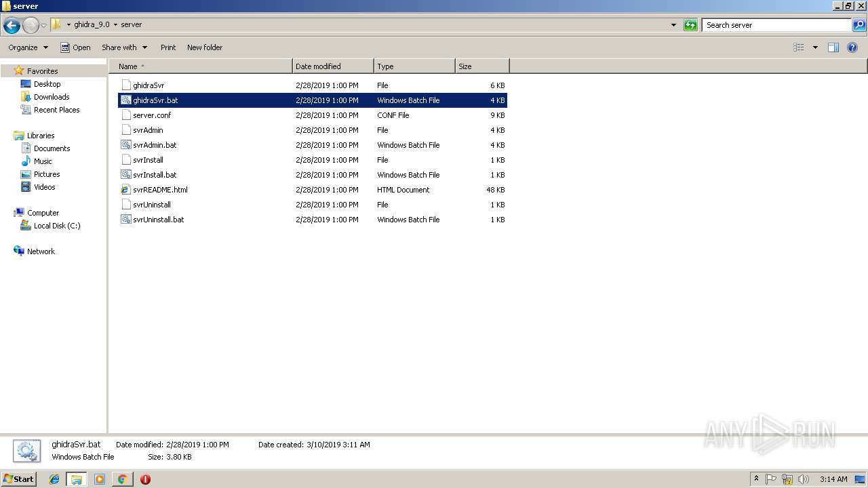The width and height of the screenshot is (868, 488).
Task: Open Videos in the navigation pane
Action: click(45, 187)
